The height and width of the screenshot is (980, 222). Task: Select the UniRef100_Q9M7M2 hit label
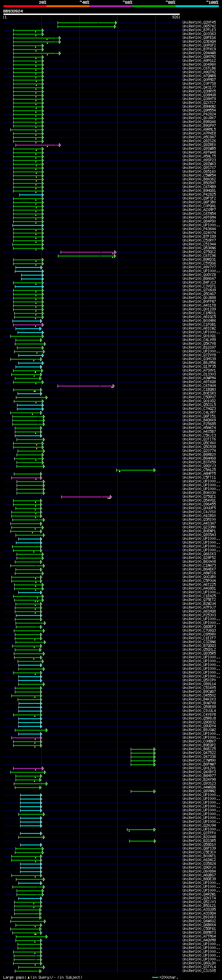tap(199, 57)
